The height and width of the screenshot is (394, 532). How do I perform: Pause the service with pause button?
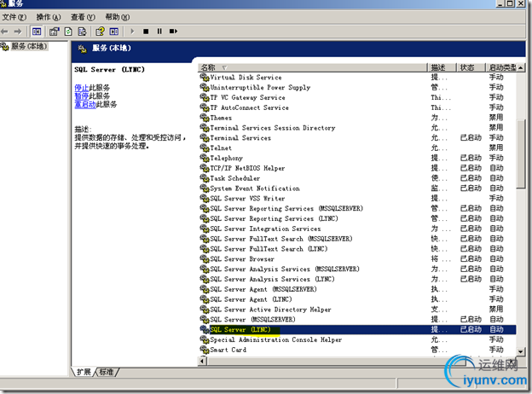point(159,32)
